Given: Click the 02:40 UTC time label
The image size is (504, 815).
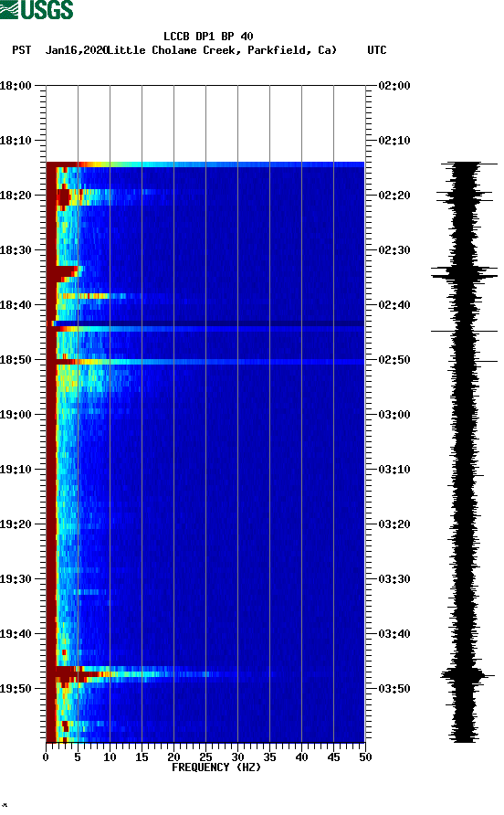Looking at the screenshot, I should tap(394, 304).
